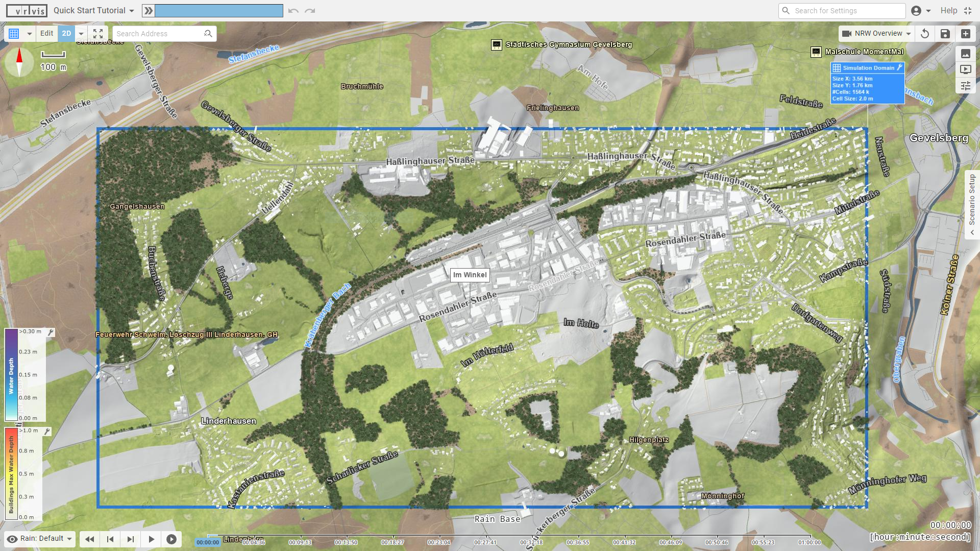Click the Help menu item
This screenshot has height=551, width=980.
[949, 10]
